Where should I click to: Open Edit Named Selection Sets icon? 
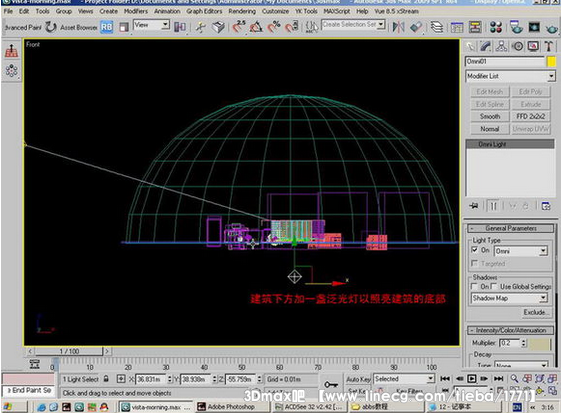coord(312,27)
